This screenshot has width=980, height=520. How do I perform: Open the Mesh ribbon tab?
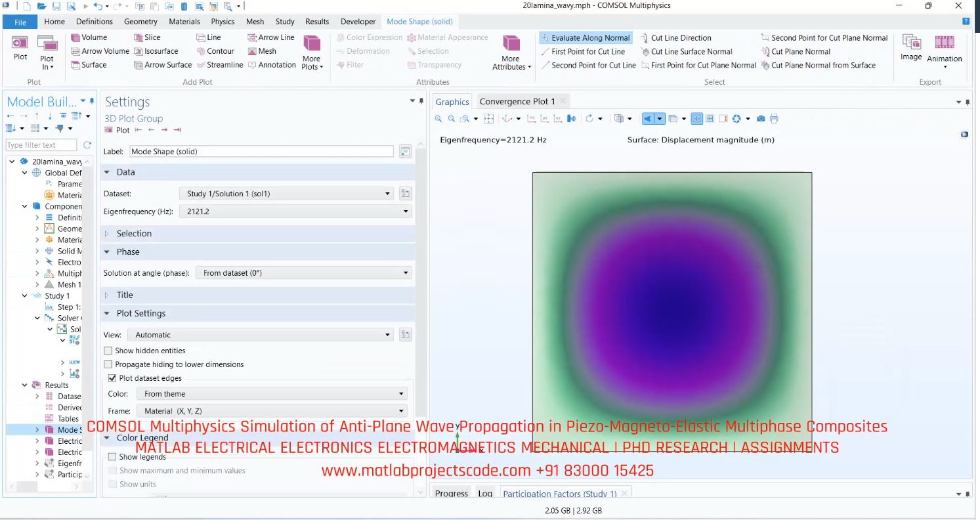click(x=255, y=21)
